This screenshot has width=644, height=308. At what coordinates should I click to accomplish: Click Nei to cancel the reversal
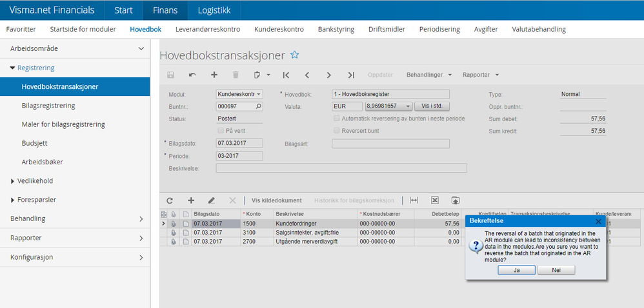pyautogui.click(x=556, y=271)
